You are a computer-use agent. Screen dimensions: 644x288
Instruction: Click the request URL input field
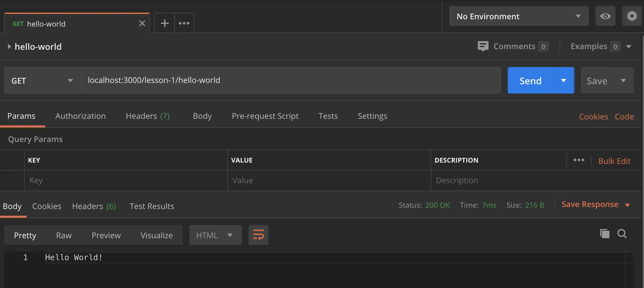click(290, 81)
